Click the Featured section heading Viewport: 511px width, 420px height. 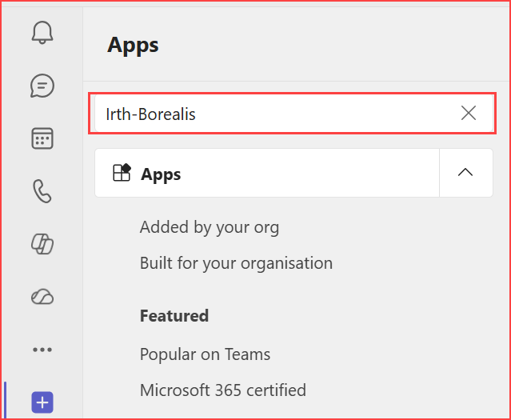(x=174, y=316)
